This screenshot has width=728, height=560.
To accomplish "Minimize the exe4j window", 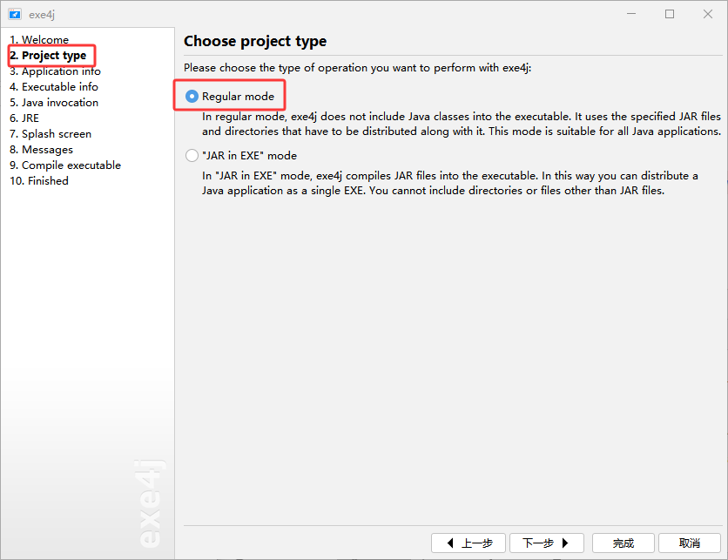I will point(631,14).
